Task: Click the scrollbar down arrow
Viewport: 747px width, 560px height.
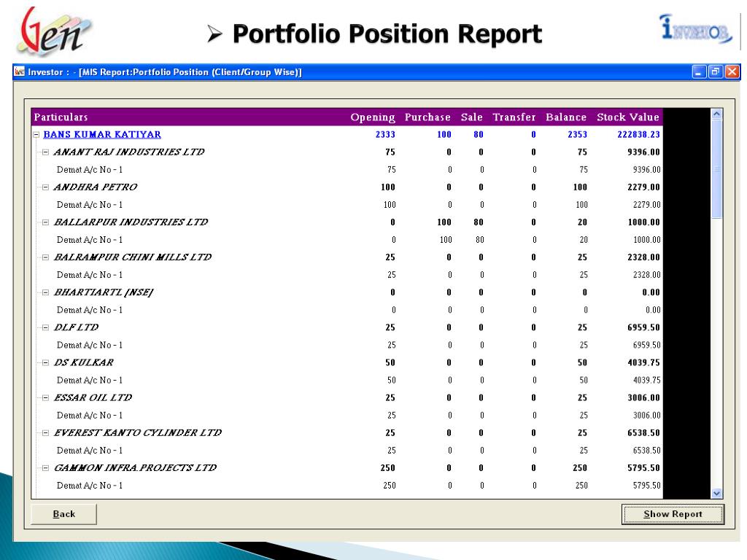Action: coord(716,494)
